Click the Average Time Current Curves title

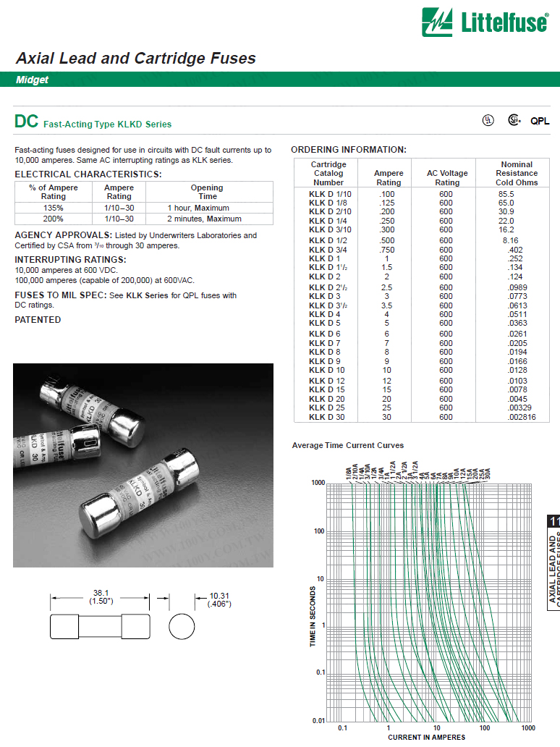click(347, 445)
